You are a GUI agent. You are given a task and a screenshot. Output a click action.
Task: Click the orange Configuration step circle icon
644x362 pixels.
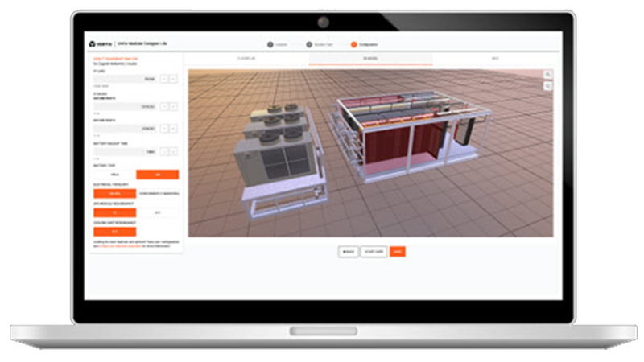(x=353, y=44)
